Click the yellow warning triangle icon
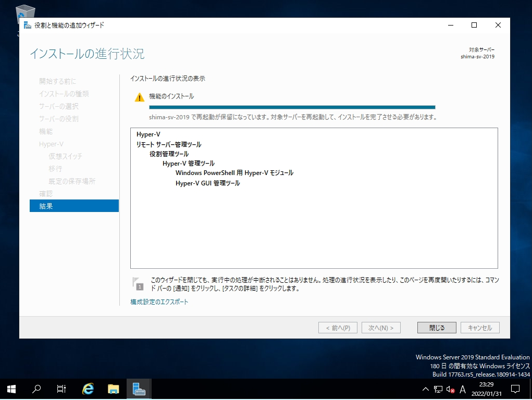The image size is (532, 400). point(140,97)
